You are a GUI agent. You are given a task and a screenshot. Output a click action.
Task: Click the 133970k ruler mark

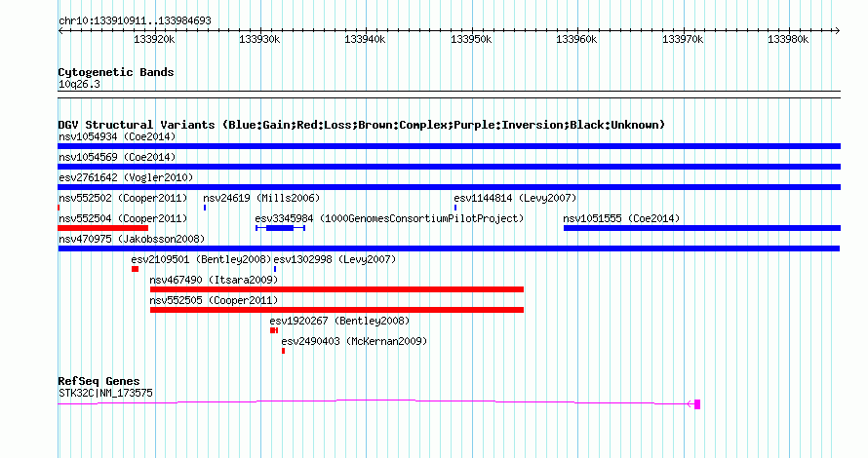(683, 40)
